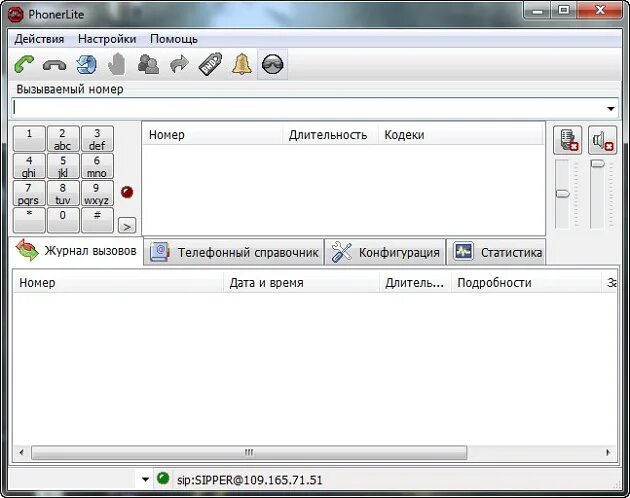The width and height of the screenshot is (630, 498).
Task: Click the call transfer arrow icon
Action: 179,64
